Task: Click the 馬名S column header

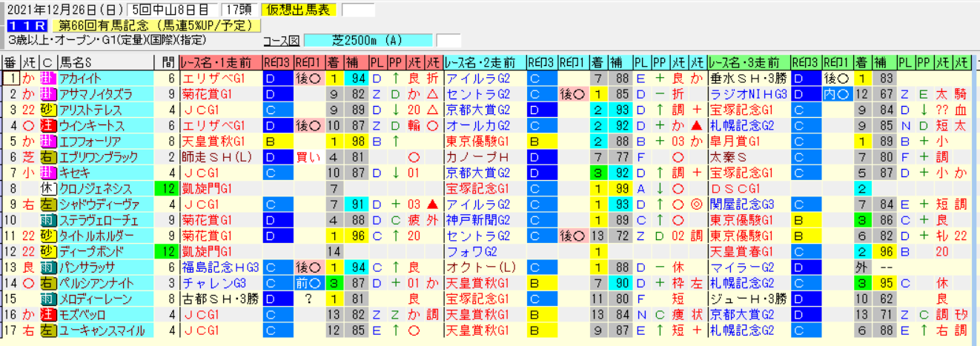Action: click(106, 63)
